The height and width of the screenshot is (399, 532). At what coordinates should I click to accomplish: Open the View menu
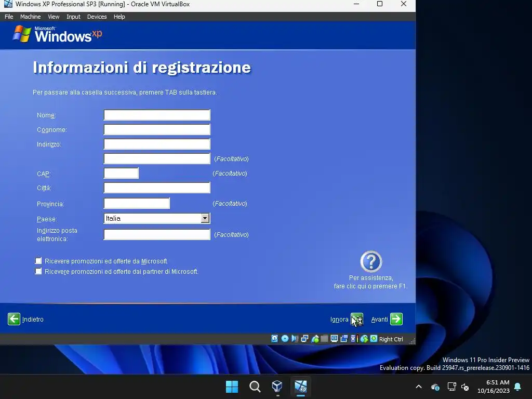[x=54, y=17]
